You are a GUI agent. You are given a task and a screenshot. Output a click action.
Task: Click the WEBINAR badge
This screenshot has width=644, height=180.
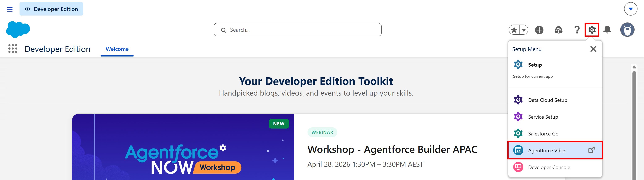pyautogui.click(x=322, y=132)
